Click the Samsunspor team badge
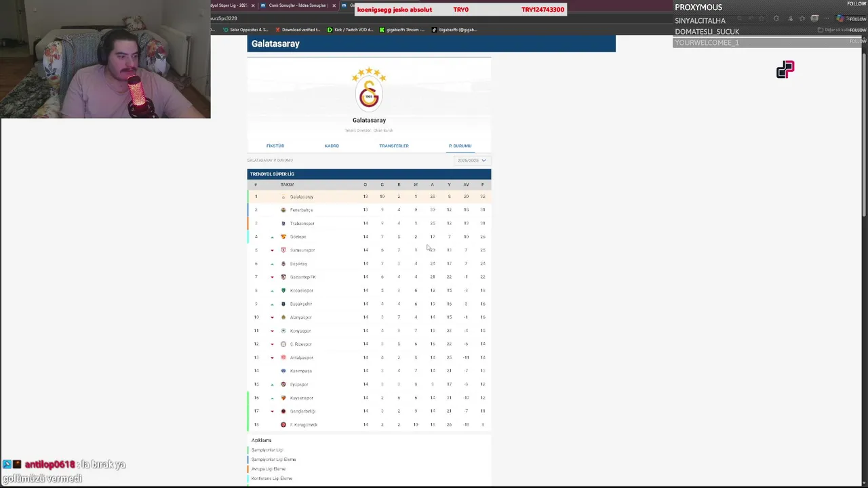Viewport: 868px width, 488px height. click(283, 250)
